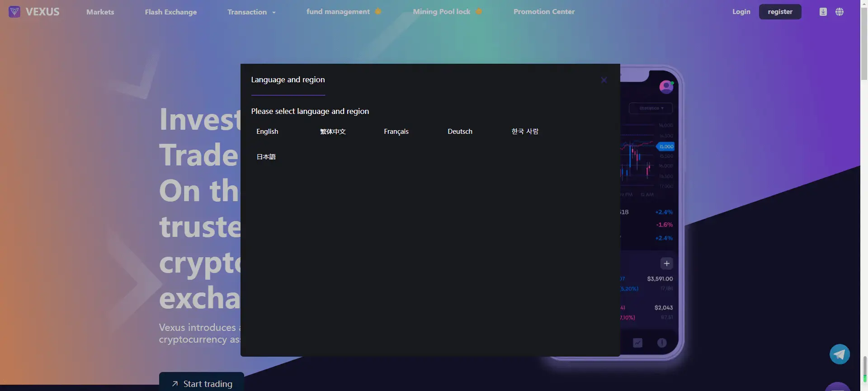Select the Deutsch language option

(460, 132)
